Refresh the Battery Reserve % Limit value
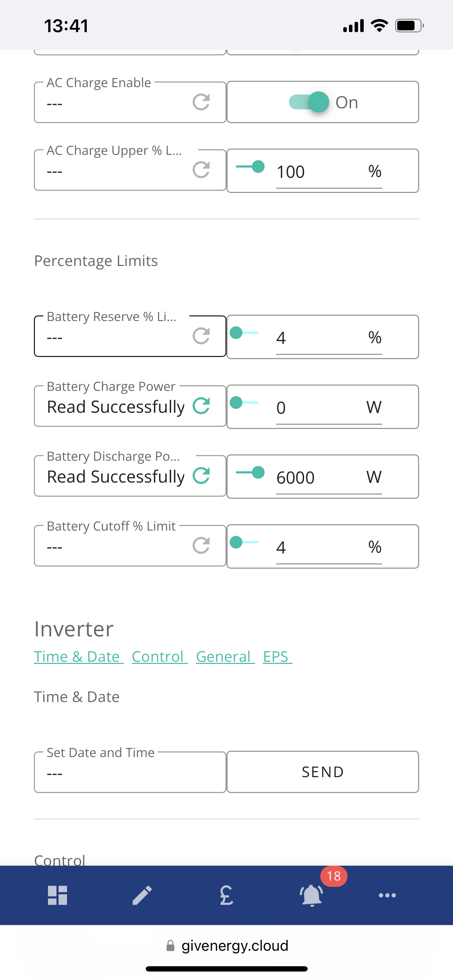Image resolution: width=453 pixels, height=980 pixels. click(201, 336)
